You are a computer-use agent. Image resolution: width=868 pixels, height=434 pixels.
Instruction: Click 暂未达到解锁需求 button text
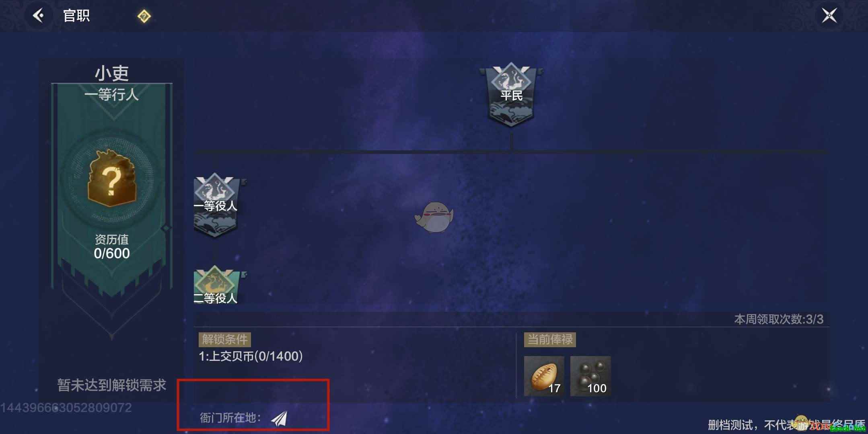112,385
